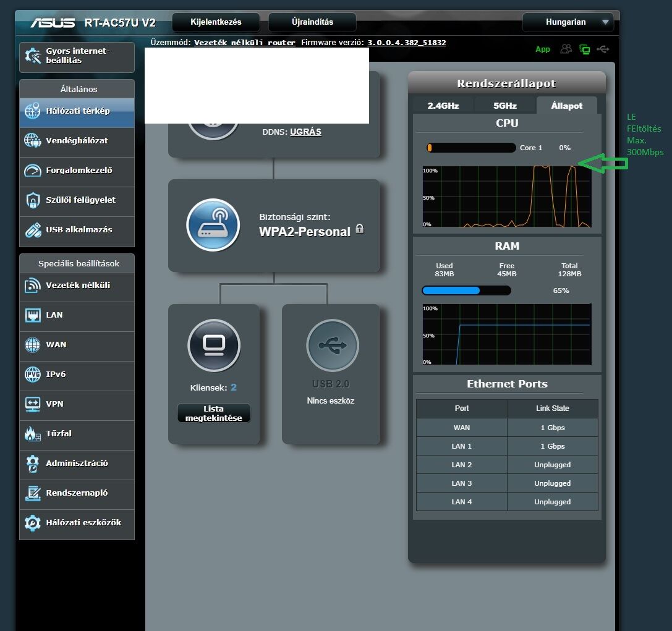The height and width of the screenshot is (631, 672).
Task: Click the LAN port icon in sidebar
Action: click(x=33, y=315)
